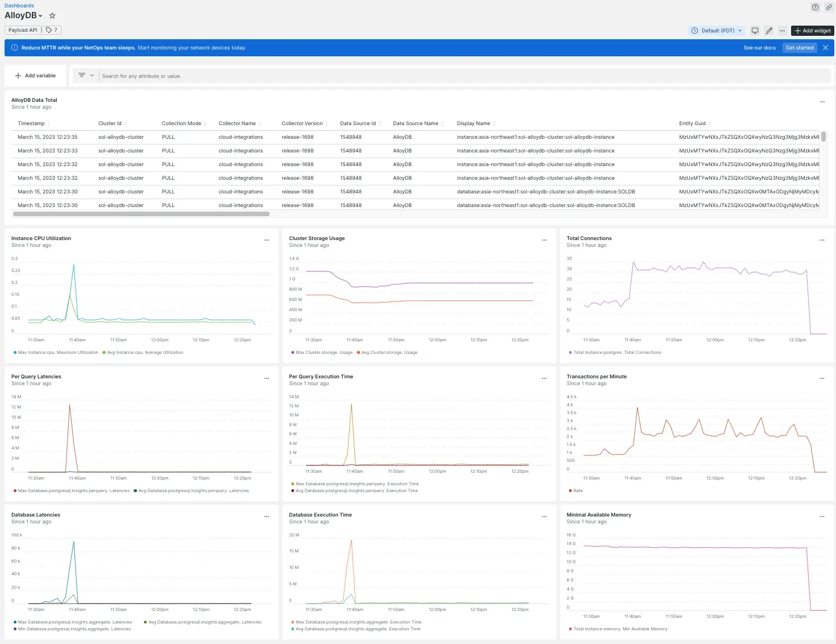Open the Per Query Latencies widget menu

click(266, 378)
